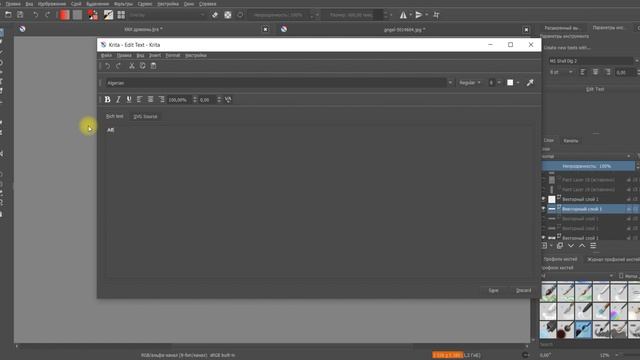
Task: Open the brush editor icon
Action: 108,15
